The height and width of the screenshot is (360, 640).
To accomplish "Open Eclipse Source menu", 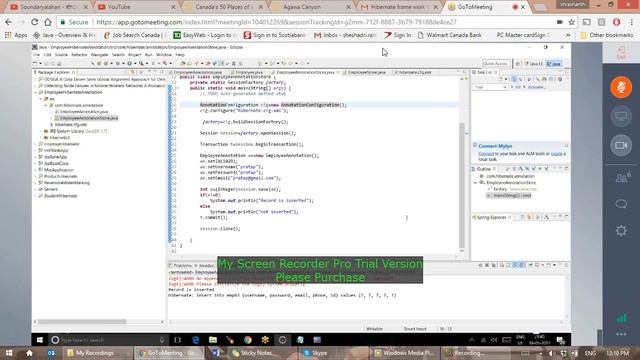I will 61,55.
